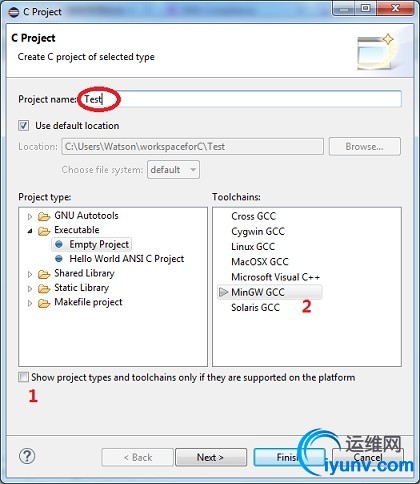Click the arrow marker beside MinGW GCC
The height and width of the screenshot is (484, 420).
[223, 292]
